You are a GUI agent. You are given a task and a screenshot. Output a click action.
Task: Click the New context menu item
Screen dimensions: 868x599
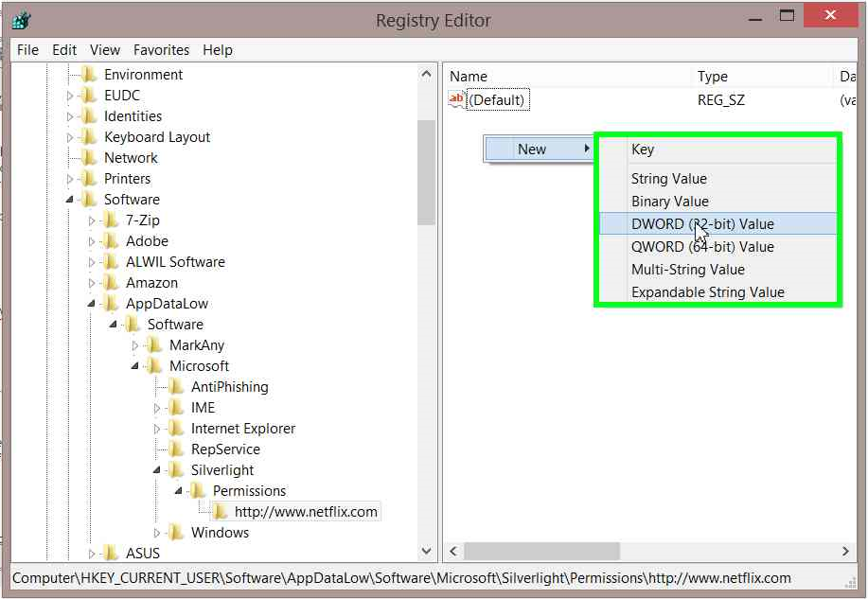pos(540,149)
